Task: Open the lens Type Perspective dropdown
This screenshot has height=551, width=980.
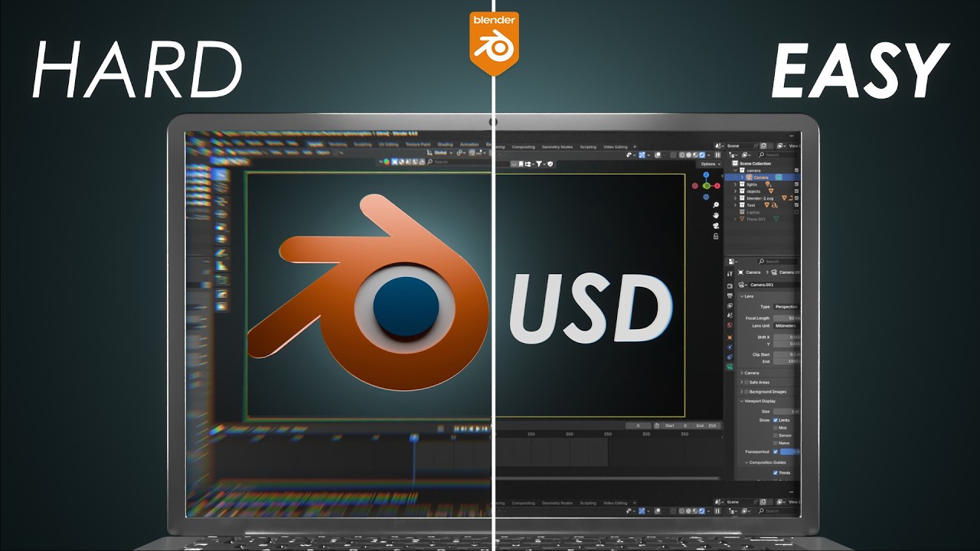Action: tap(786, 307)
